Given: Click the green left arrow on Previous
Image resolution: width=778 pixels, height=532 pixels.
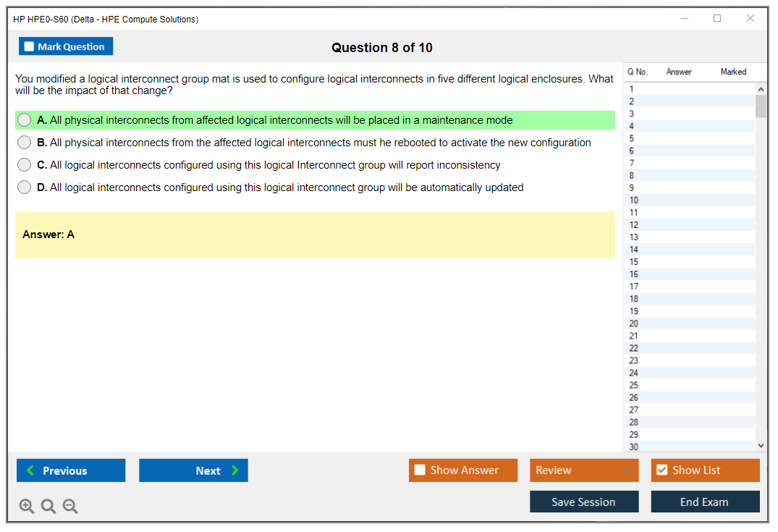Looking at the screenshot, I should point(30,470).
